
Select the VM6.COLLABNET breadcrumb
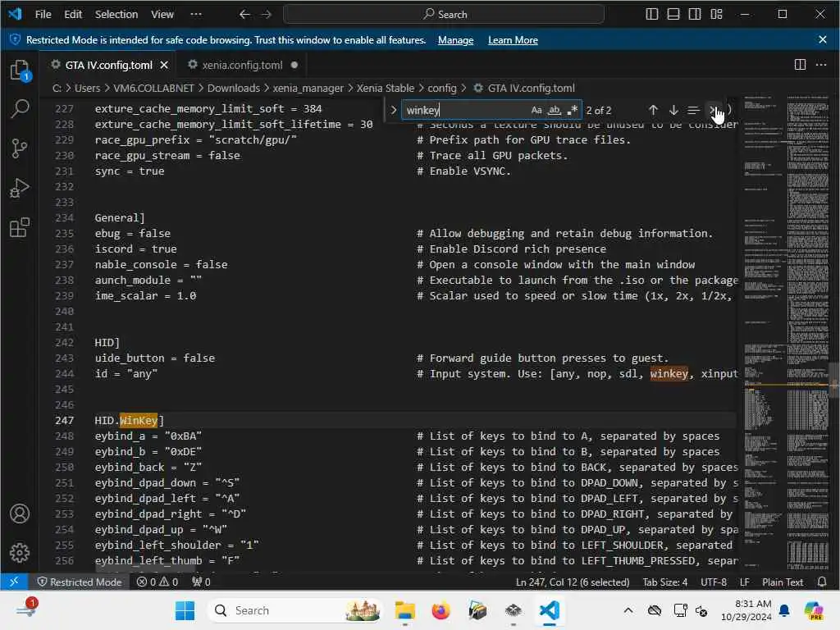coord(153,88)
